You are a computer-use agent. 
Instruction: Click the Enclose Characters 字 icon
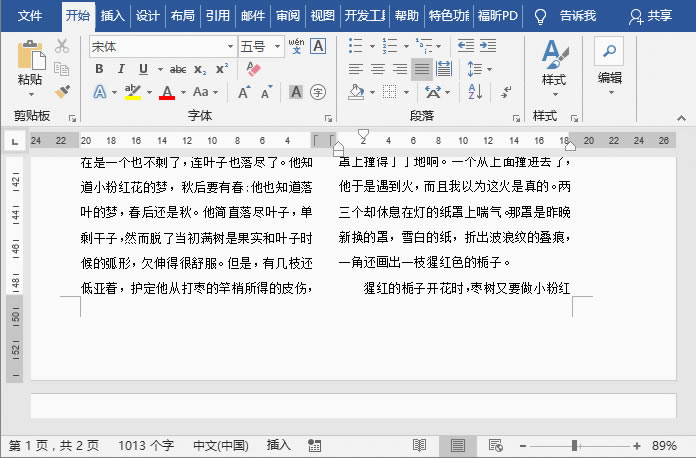(318, 92)
